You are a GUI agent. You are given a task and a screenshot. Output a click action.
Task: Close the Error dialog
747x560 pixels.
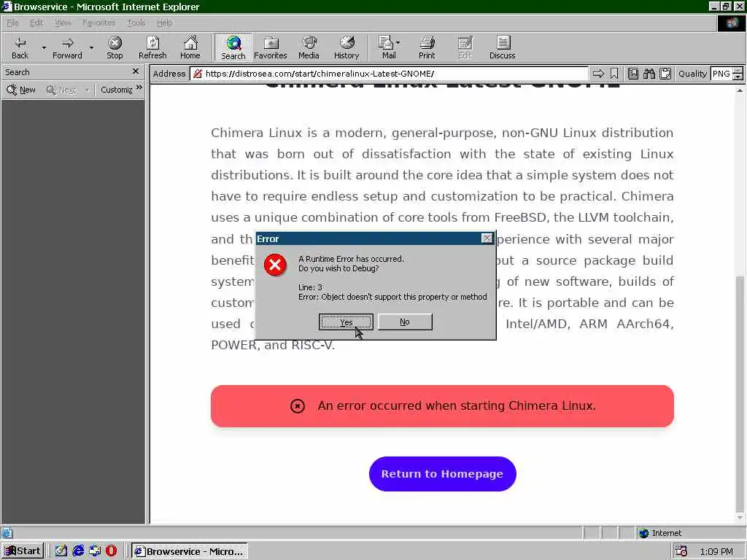pyautogui.click(x=487, y=238)
